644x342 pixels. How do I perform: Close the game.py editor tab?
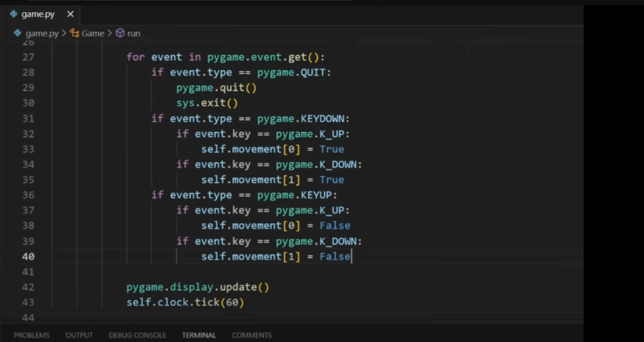point(70,14)
